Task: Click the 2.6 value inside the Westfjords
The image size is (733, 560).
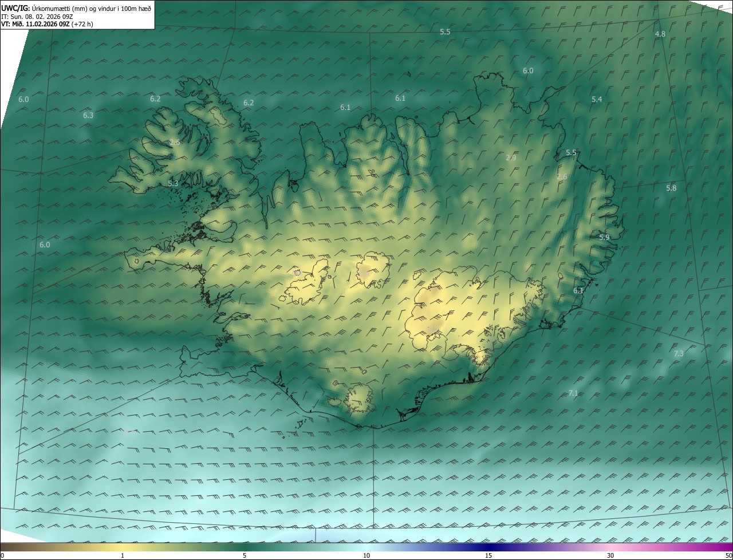Action: (175, 142)
